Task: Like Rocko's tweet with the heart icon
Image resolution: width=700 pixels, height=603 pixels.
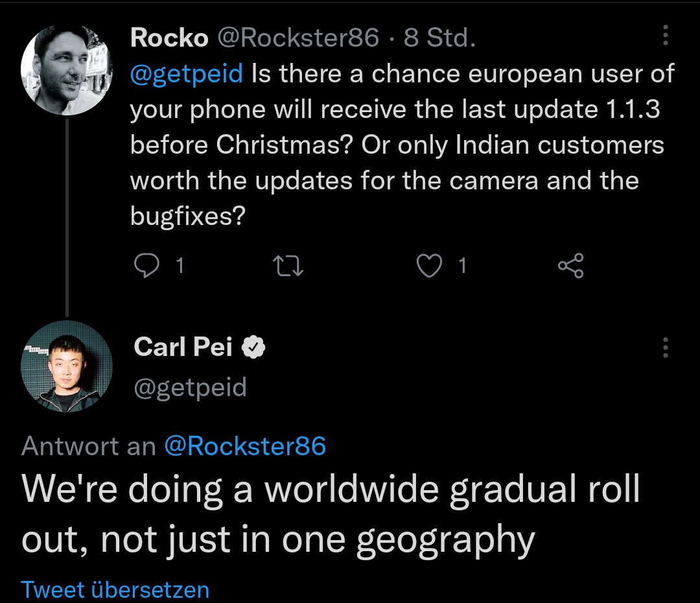Action: (x=429, y=266)
